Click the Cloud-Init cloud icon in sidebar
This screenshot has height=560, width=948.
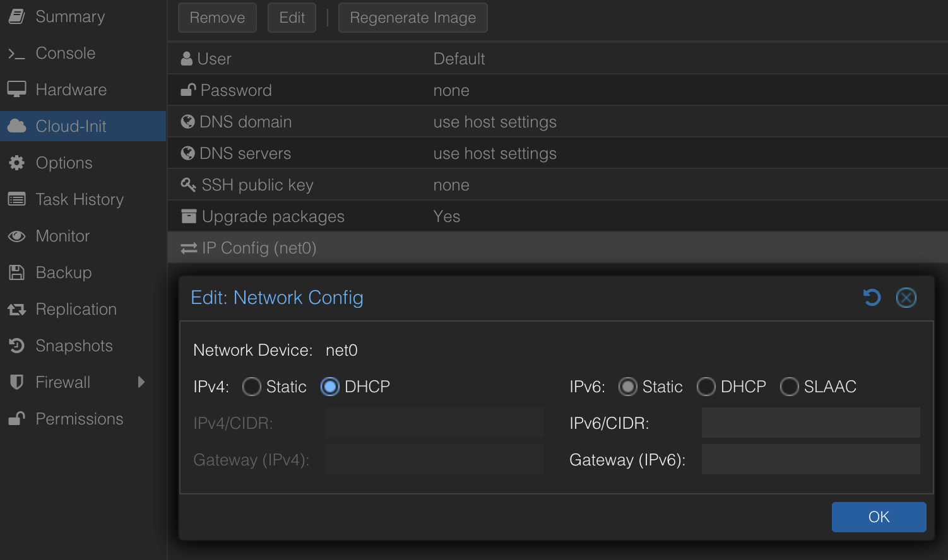17,126
